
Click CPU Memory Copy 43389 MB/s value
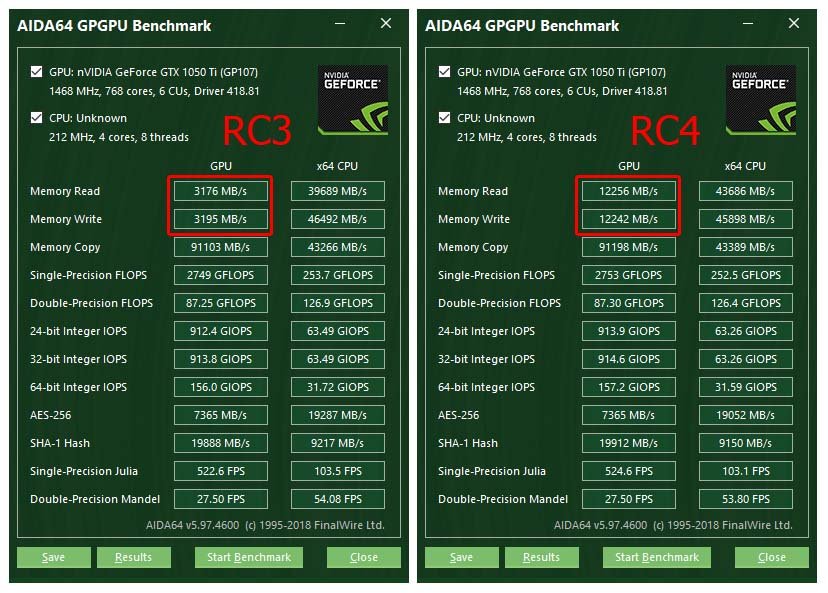coord(746,247)
